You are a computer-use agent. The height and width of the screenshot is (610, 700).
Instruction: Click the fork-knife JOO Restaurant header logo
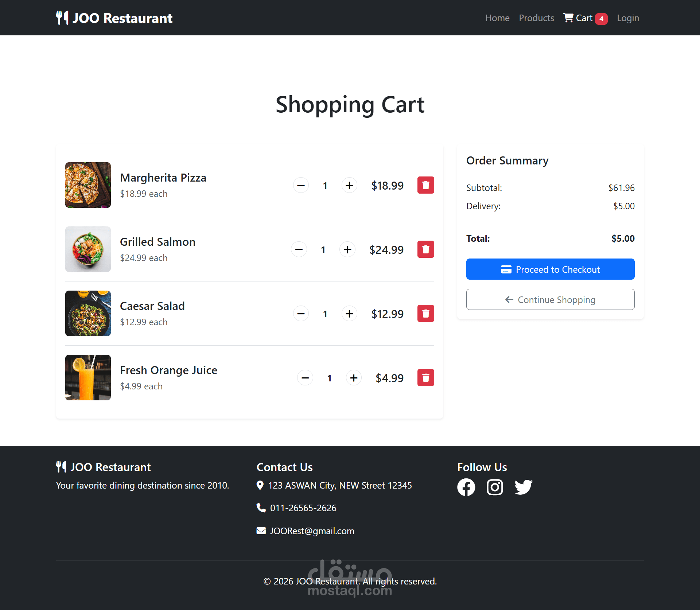[x=114, y=18]
